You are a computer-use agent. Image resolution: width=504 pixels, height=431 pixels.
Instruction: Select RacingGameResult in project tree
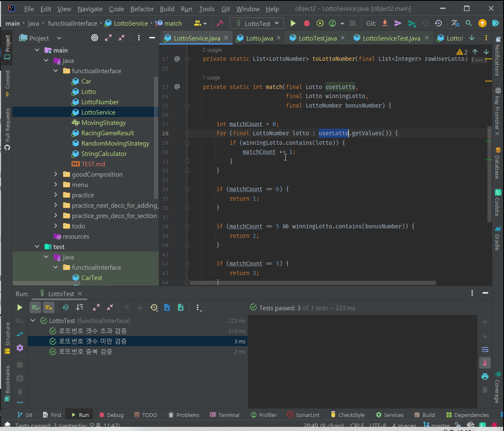pos(107,133)
